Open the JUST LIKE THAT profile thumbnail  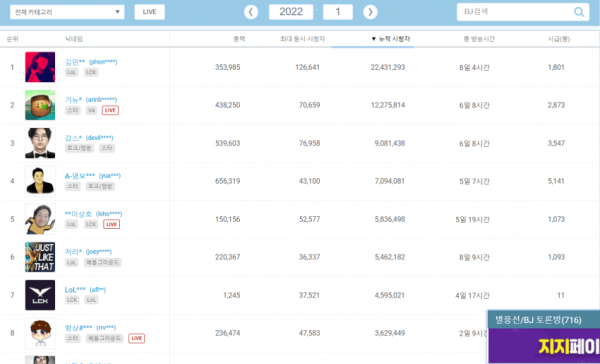40,257
